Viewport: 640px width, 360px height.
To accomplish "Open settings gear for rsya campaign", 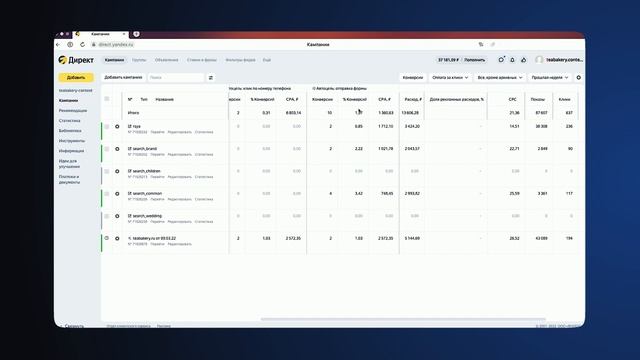I will [117, 127].
